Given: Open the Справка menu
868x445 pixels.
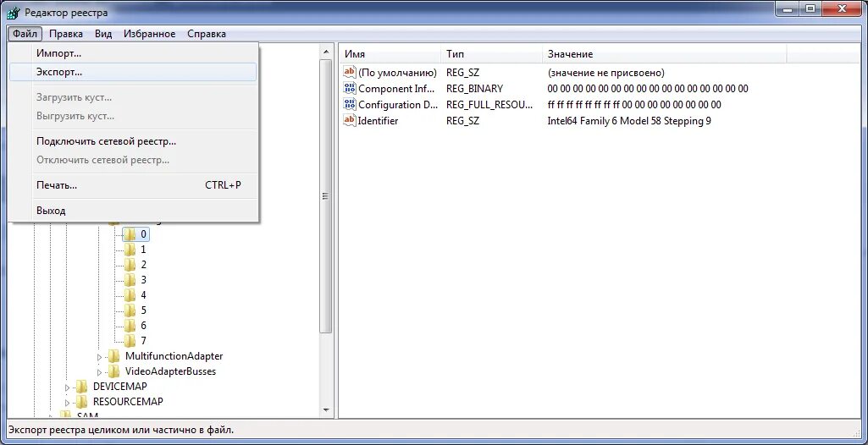Looking at the screenshot, I should click(x=207, y=34).
